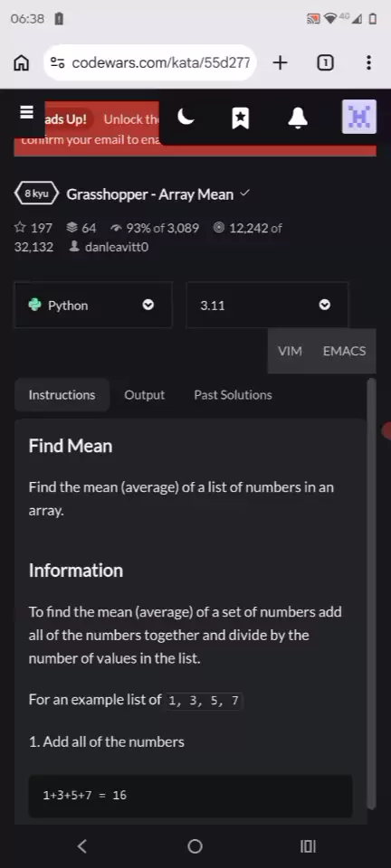
Task: Click the code block 1+3+5+7 = 16
Action: click(190, 796)
